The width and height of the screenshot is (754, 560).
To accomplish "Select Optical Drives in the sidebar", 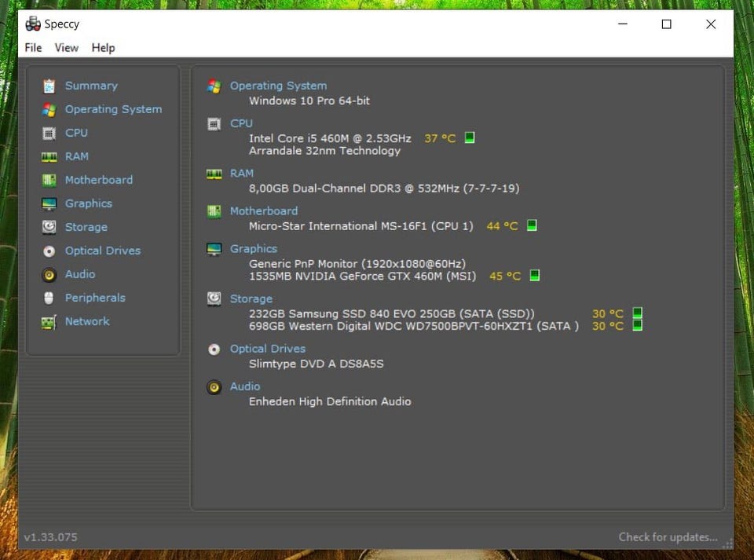I will tap(103, 251).
